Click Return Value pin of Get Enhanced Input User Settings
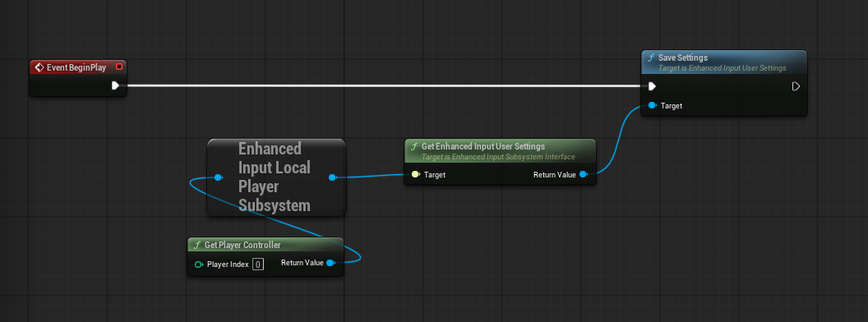 583,174
